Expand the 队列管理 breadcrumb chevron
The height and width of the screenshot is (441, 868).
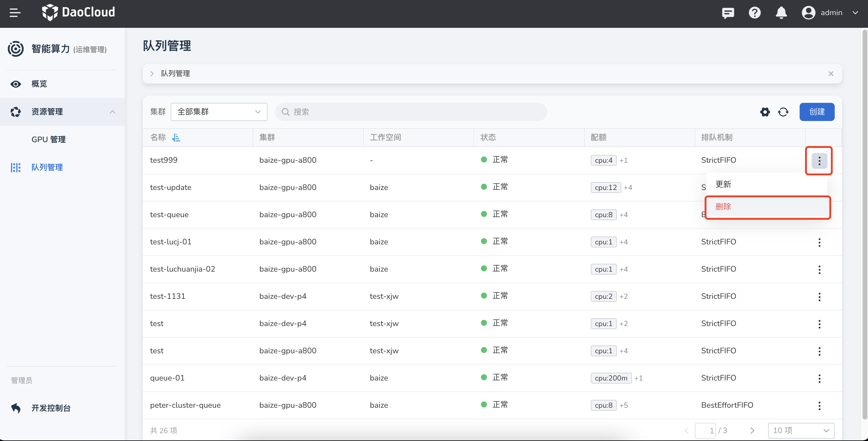coord(152,74)
